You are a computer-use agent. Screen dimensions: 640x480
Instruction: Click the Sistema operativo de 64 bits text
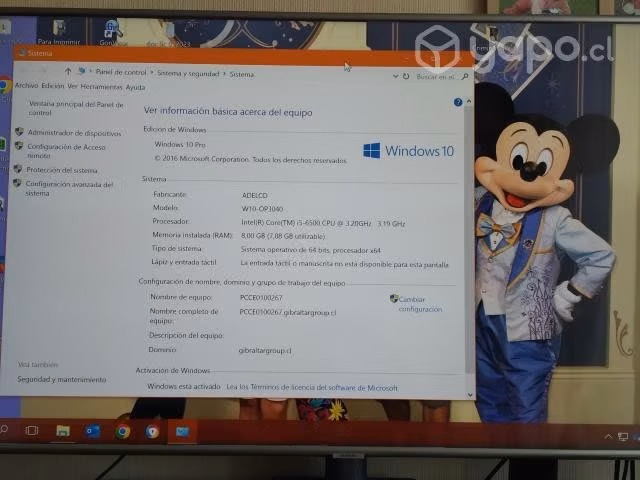[x=310, y=250]
